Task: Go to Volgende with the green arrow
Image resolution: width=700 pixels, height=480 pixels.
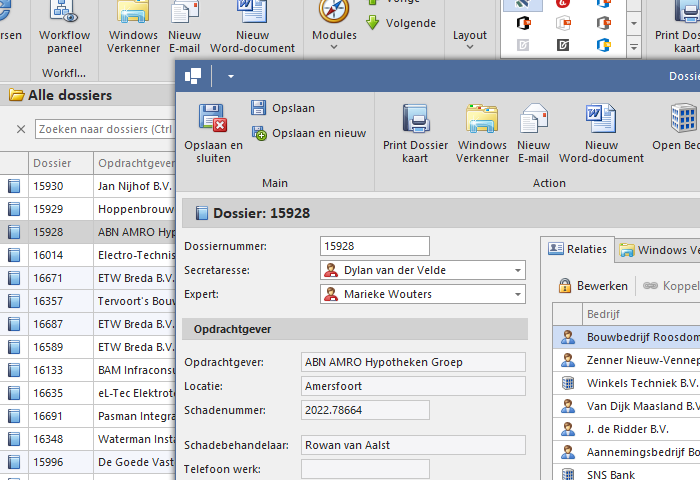Action: 400,23
